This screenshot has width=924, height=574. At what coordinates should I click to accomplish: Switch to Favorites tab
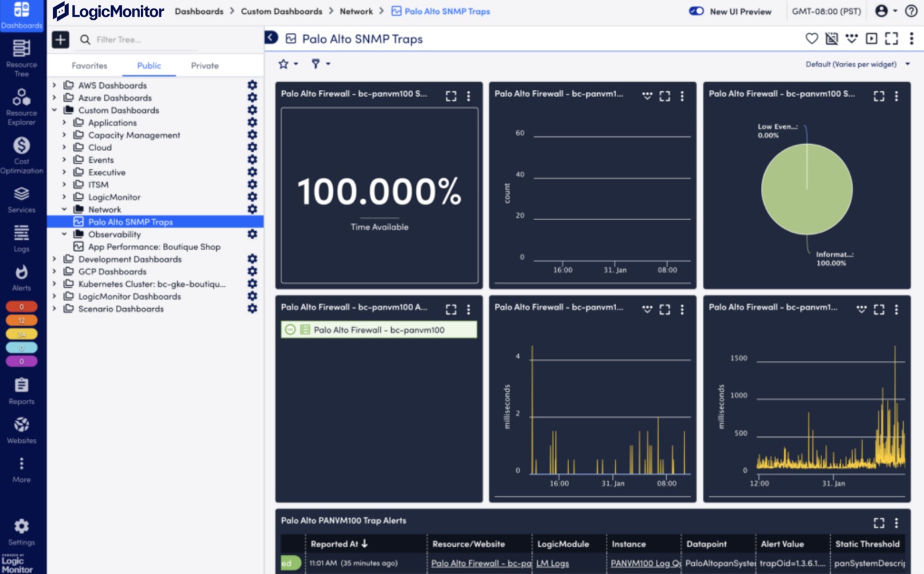click(x=89, y=66)
